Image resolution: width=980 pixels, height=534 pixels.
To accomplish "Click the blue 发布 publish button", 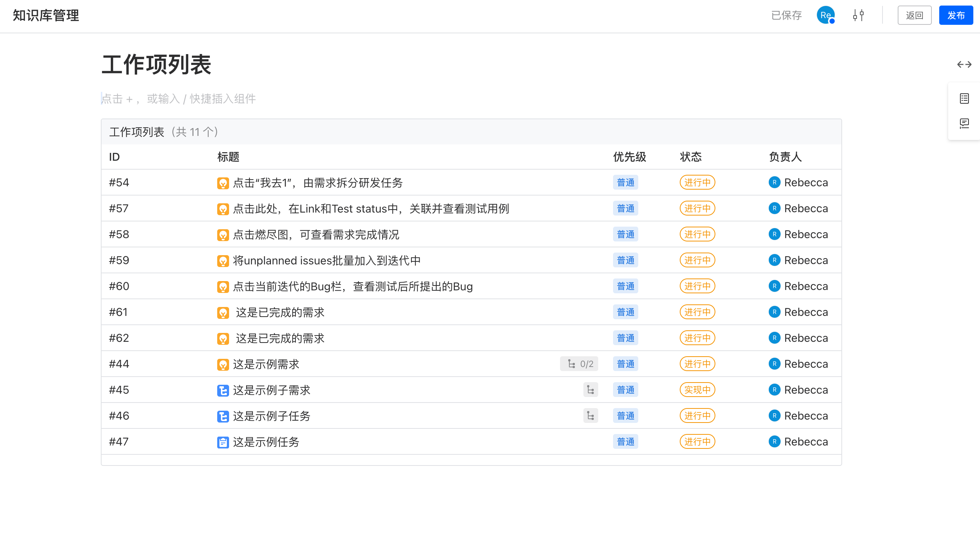I will (x=956, y=15).
